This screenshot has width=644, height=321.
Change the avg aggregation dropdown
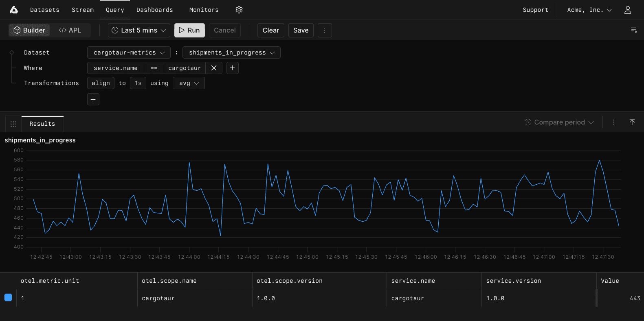point(189,83)
